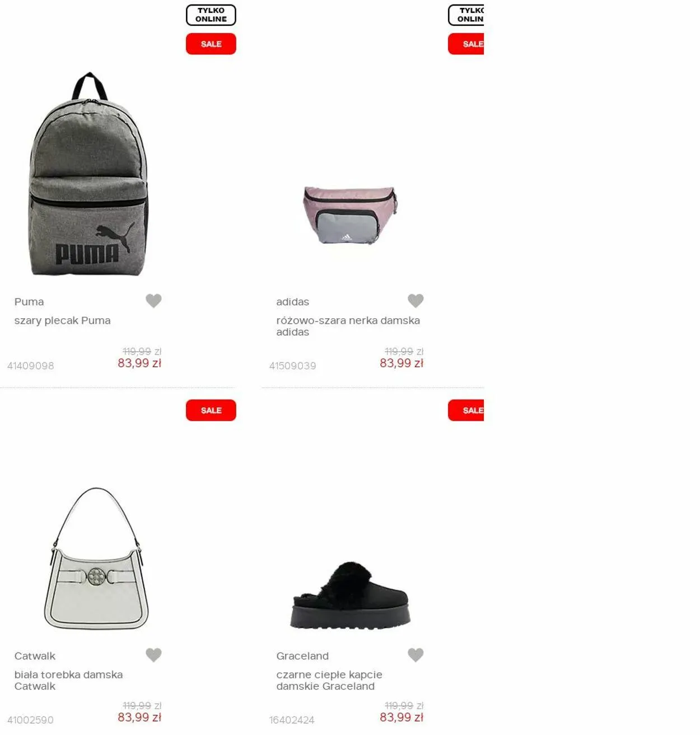Image resolution: width=700 pixels, height=735 pixels.
Task: Open 'różowo-szara nerka damska adidas' link
Action: tap(348, 326)
